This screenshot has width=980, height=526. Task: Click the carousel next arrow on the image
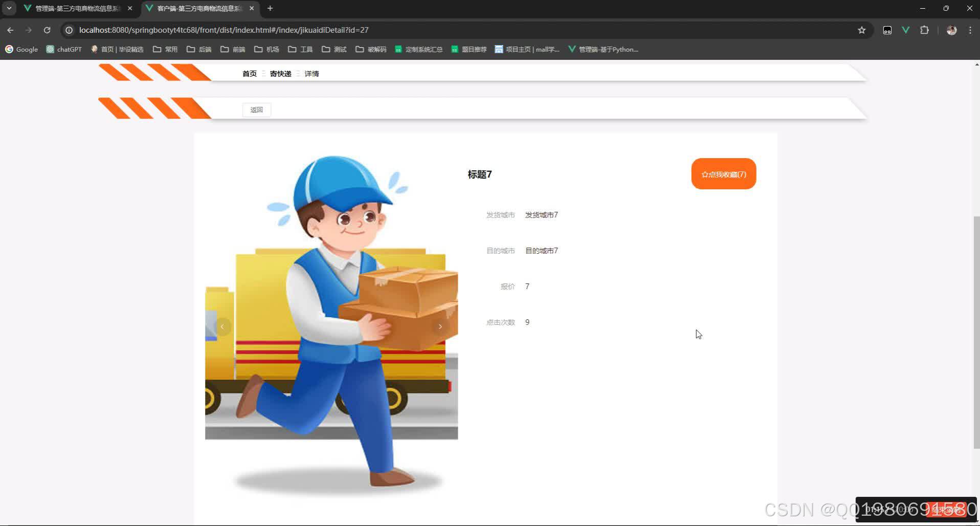point(440,326)
